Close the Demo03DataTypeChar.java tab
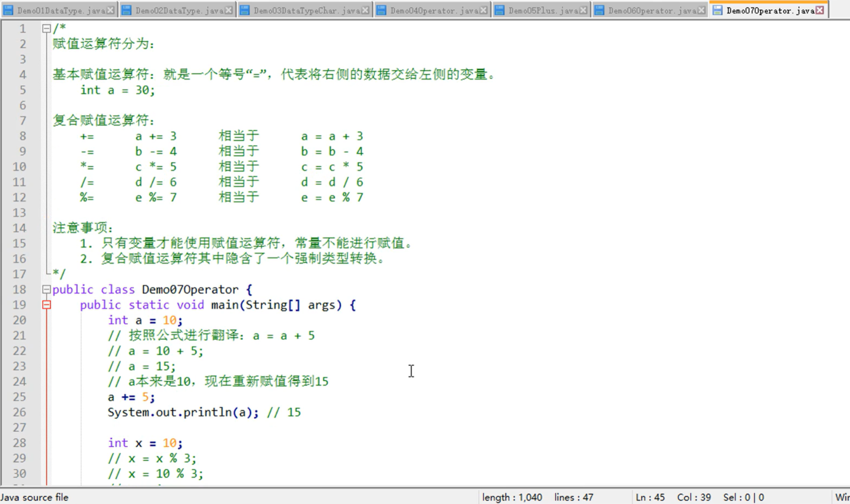Screen dimensions: 850x504 [x=365, y=10]
